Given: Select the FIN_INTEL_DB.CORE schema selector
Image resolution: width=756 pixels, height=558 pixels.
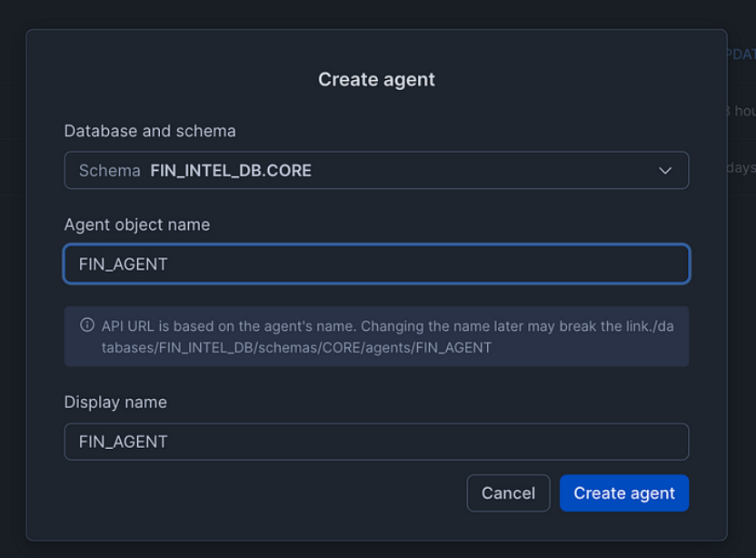Looking at the screenshot, I should [x=376, y=170].
